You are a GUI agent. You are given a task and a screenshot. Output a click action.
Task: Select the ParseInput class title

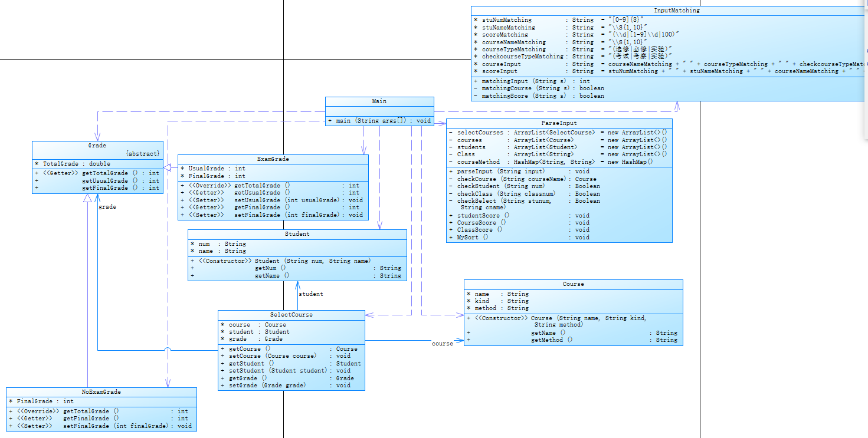click(x=559, y=123)
